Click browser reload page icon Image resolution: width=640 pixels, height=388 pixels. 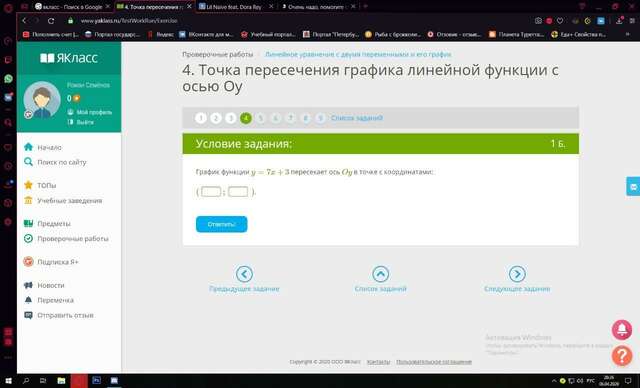pos(51,20)
